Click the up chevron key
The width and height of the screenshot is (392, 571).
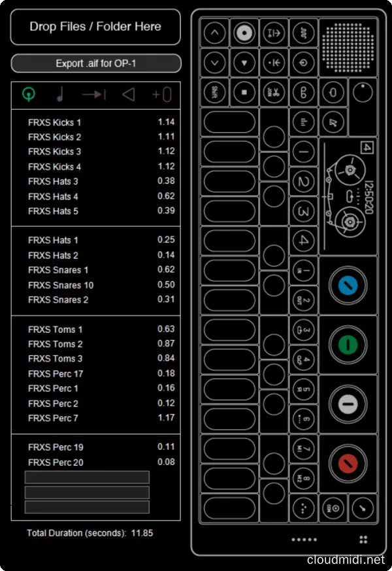click(216, 33)
